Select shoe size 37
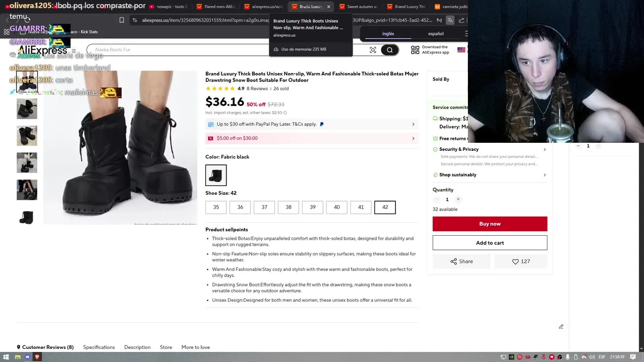This screenshot has width=644, height=362. (264, 207)
